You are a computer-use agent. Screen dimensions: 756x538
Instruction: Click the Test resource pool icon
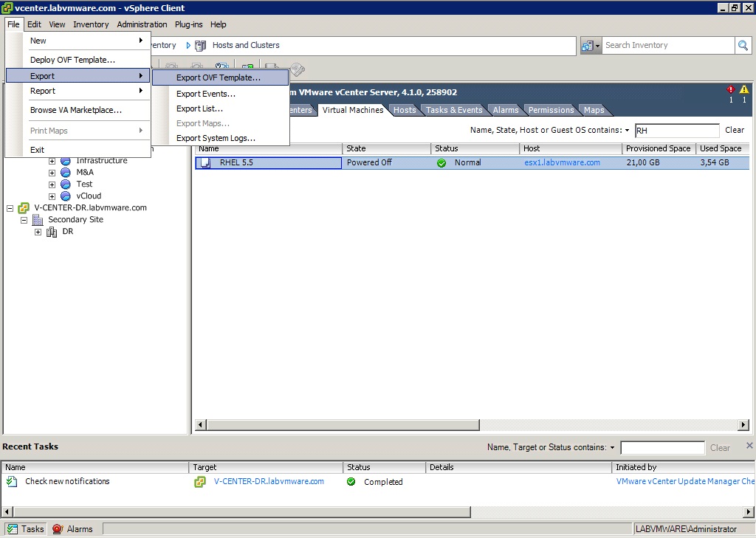pos(66,184)
